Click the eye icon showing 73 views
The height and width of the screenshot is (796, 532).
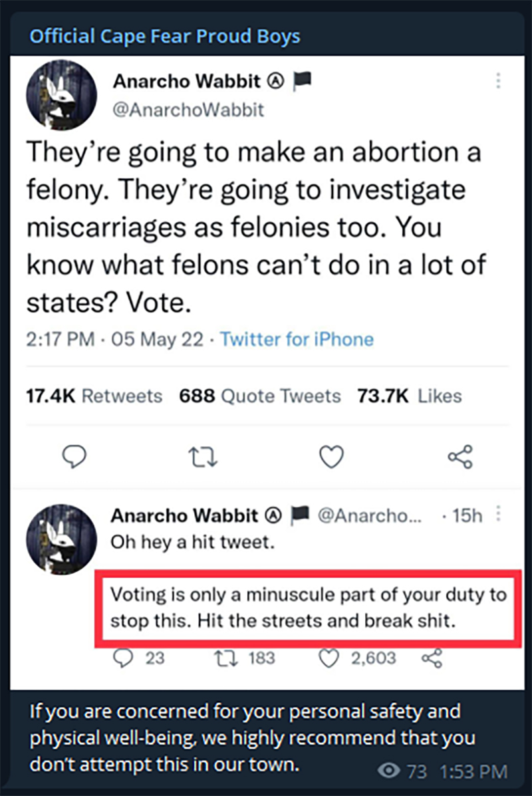(x=388, y=771)
